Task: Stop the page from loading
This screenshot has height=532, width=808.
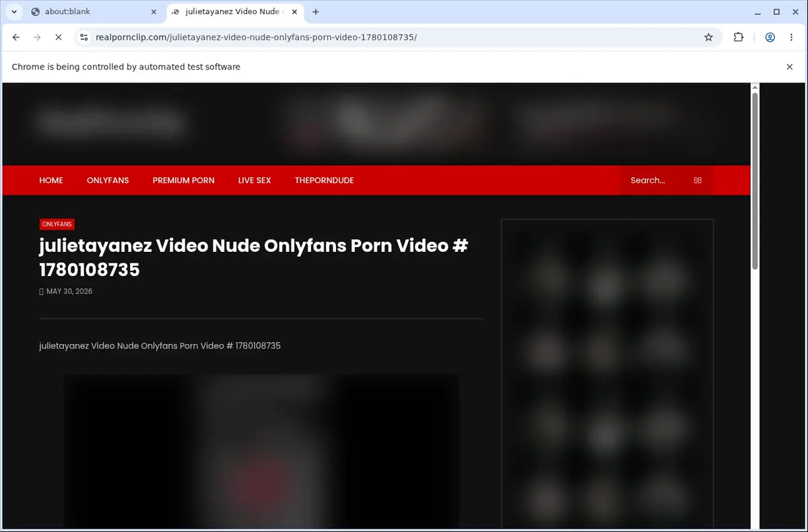Action: [x=58, y=38]
